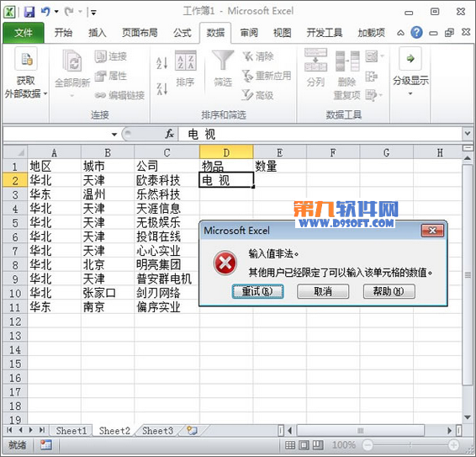Open Get External Data dropdown arrow

[45, 93]
